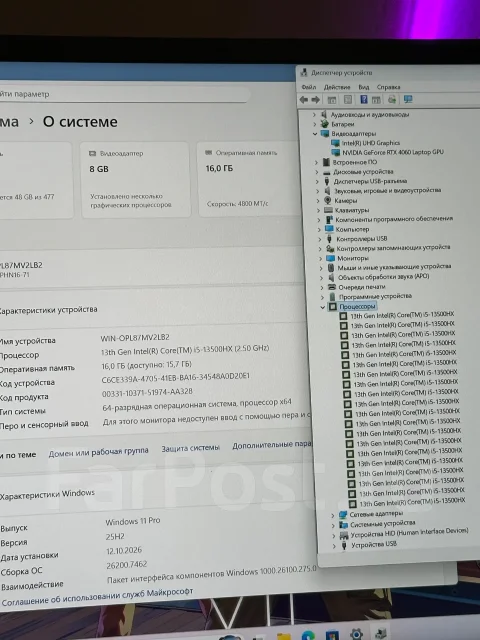
Task: Collapse the Видеоадаптеры category
Action: pos(315,133)
